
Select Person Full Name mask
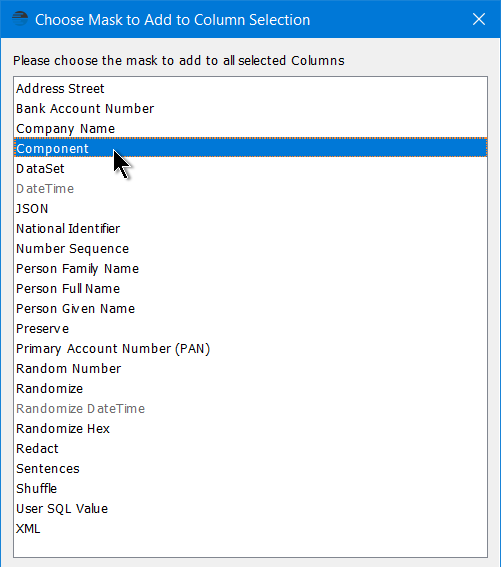(250, 289)
